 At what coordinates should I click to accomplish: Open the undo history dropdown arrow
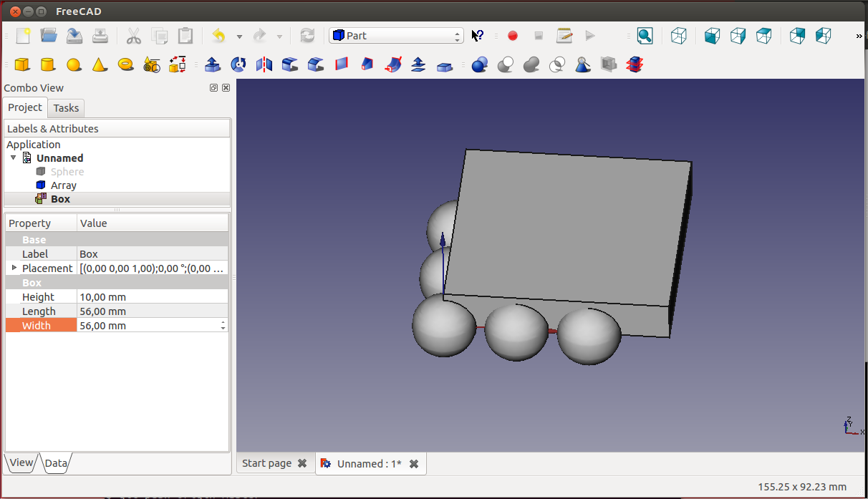coord(239,37)
